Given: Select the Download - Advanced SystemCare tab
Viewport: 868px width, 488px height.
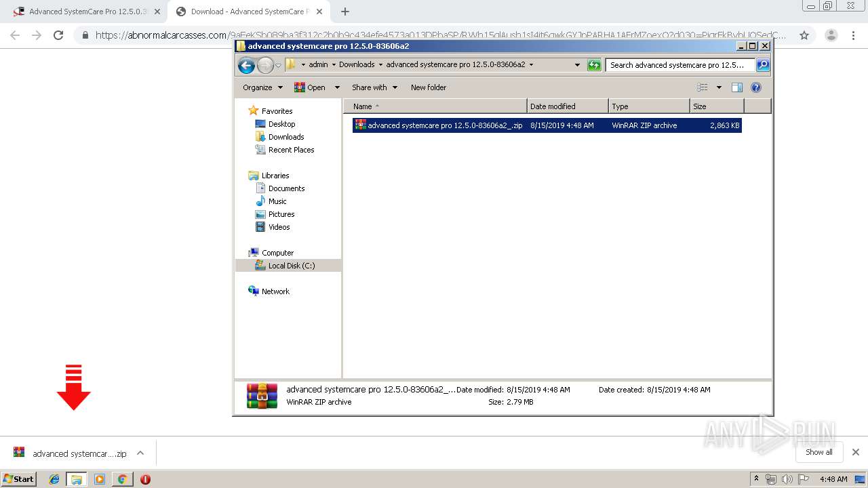Looking at the screenshot, I should pyautogui.click(x=250, y=12).
